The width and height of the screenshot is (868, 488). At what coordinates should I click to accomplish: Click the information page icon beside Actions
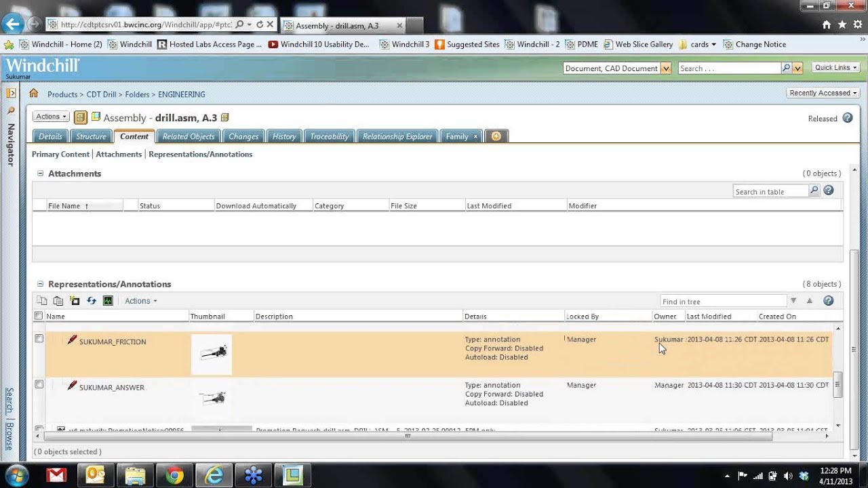coord(80,117)
